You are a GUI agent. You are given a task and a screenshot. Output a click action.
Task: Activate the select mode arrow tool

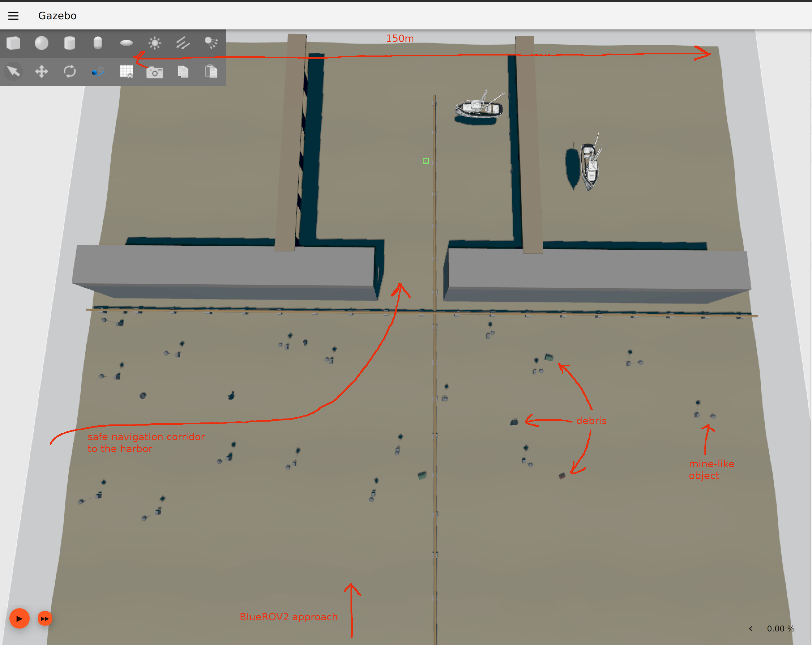(14, 71)
